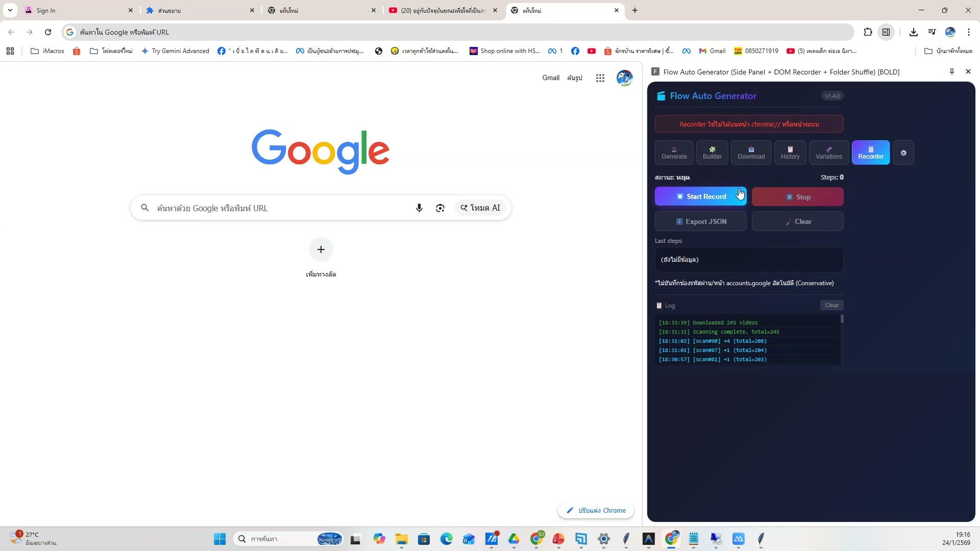Open the Generate tab in Flow panel
Screen dimensions: 980x551
674,153
